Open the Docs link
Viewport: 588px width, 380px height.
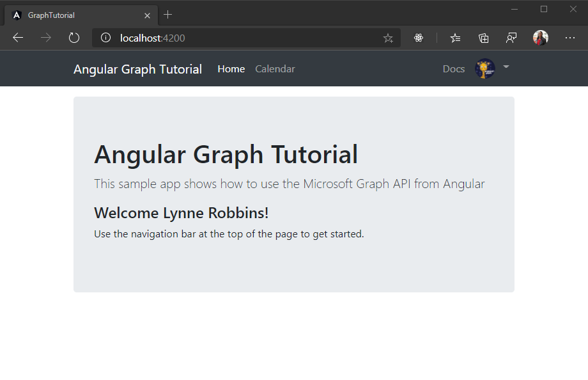454,69
